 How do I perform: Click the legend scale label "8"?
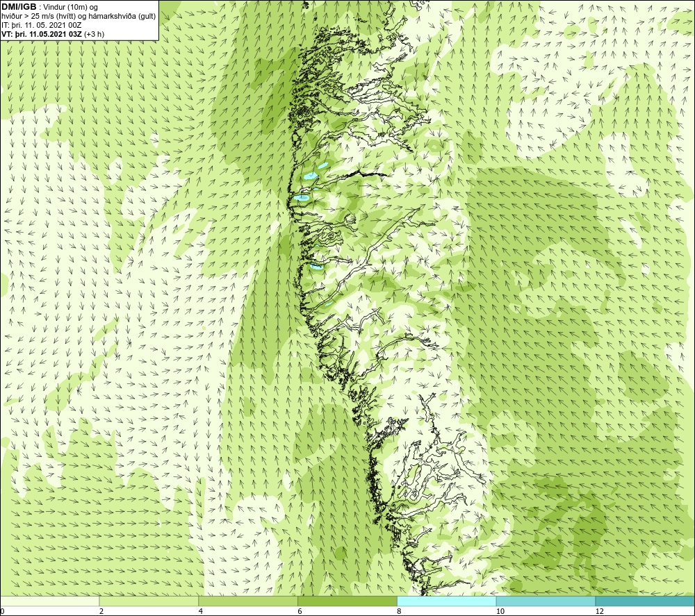[x=400, y=611]
